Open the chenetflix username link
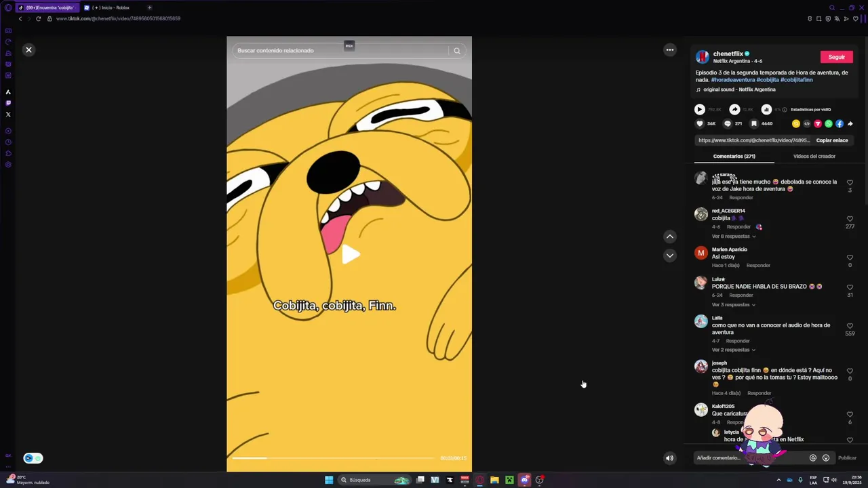This screenshot has height=488, width=868. tap(728, 54)
